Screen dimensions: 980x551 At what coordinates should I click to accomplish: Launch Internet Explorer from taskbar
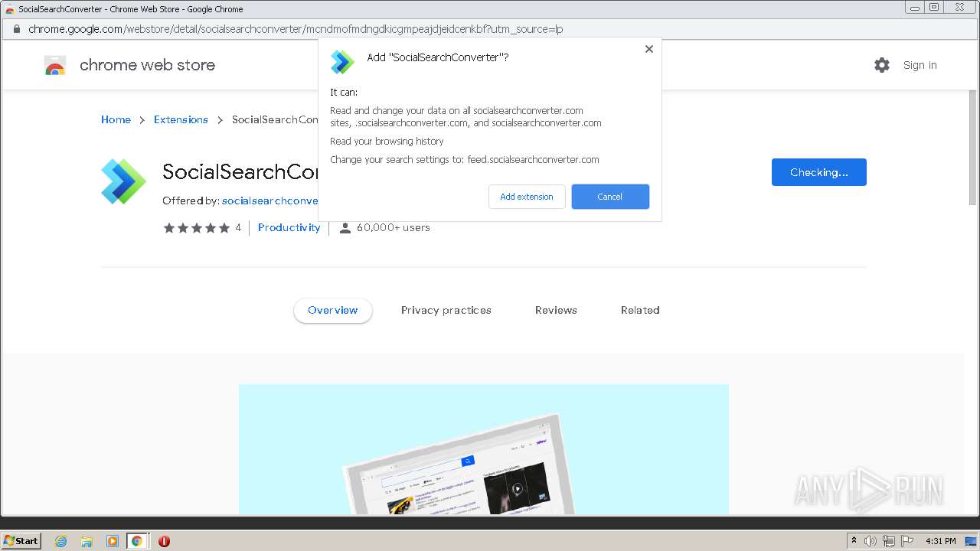pyautogui.click(x=60, y=541)
